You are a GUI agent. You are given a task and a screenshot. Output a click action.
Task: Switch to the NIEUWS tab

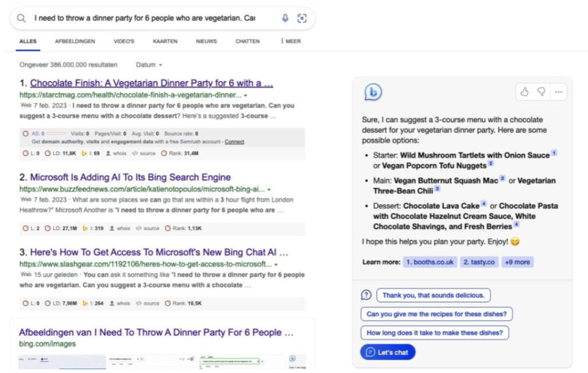point(206,41)
